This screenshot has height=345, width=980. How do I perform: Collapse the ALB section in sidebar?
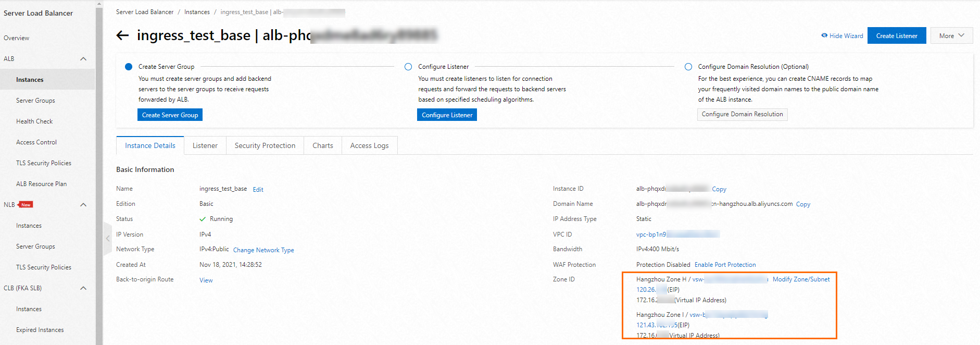tap(83, 59)
